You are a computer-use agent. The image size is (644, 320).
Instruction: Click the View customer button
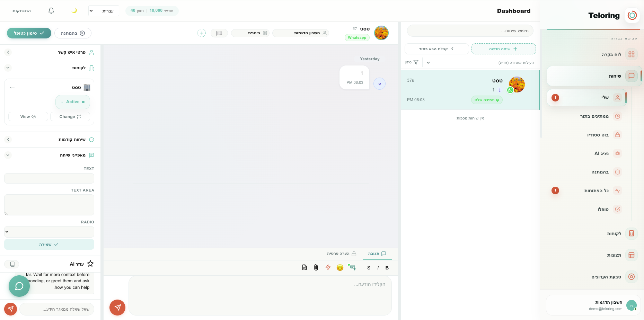coord(28,117)
